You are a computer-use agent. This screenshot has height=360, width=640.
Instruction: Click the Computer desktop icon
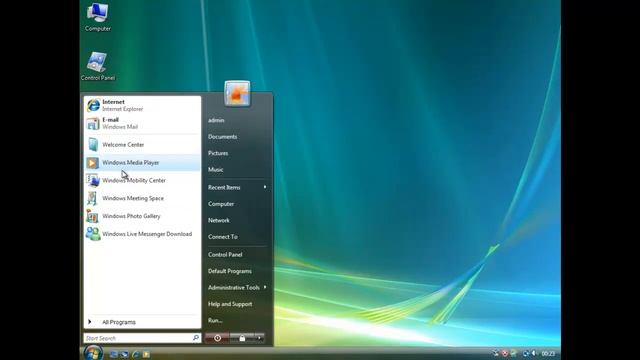98,17
